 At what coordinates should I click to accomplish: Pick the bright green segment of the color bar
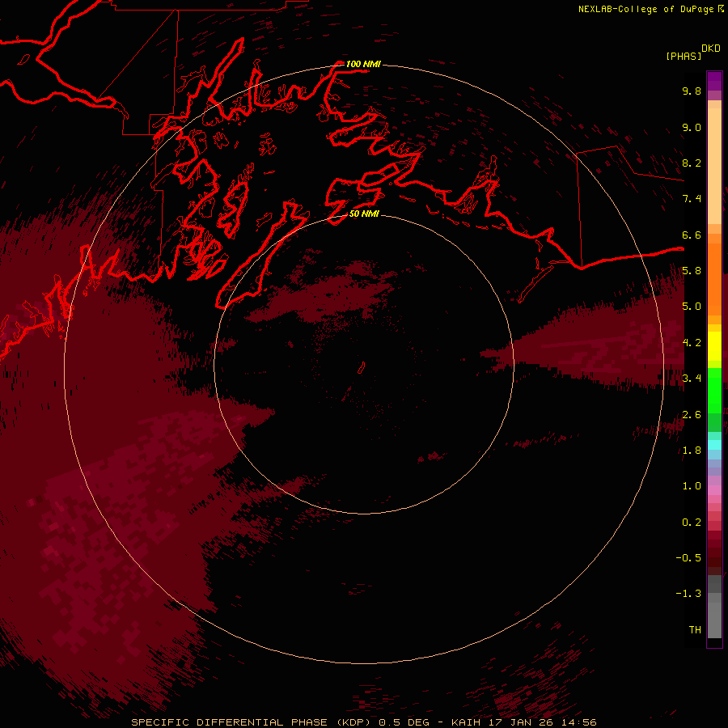click(714, 390)
